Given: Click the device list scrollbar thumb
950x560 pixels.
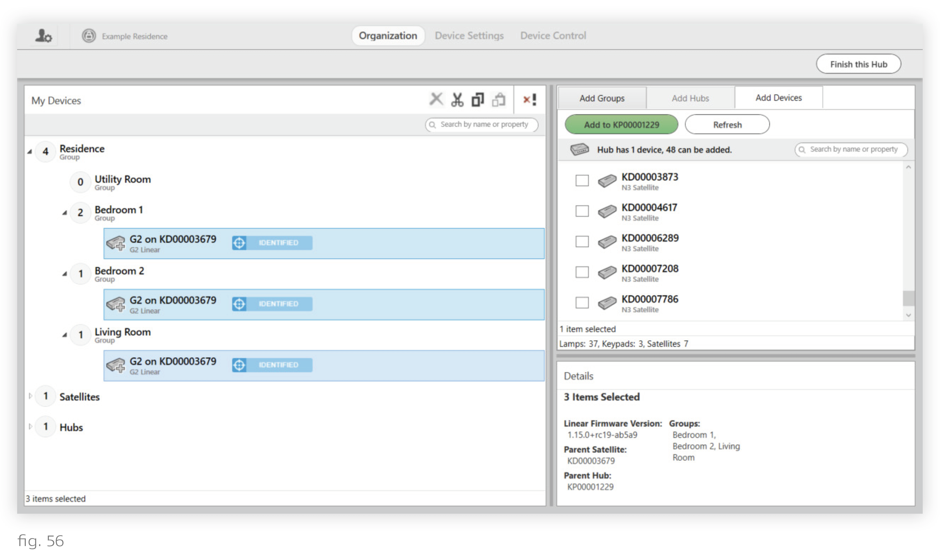Looking at the screenshot, I should click(908, 298).
